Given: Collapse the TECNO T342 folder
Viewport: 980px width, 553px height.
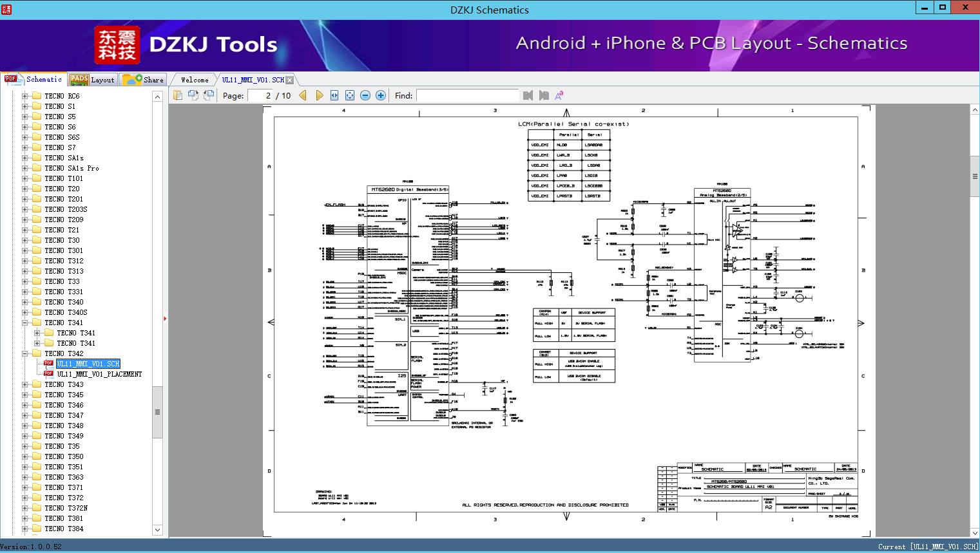Looking at the screenshot, I should pyautogui.click(x=24, y=353).
